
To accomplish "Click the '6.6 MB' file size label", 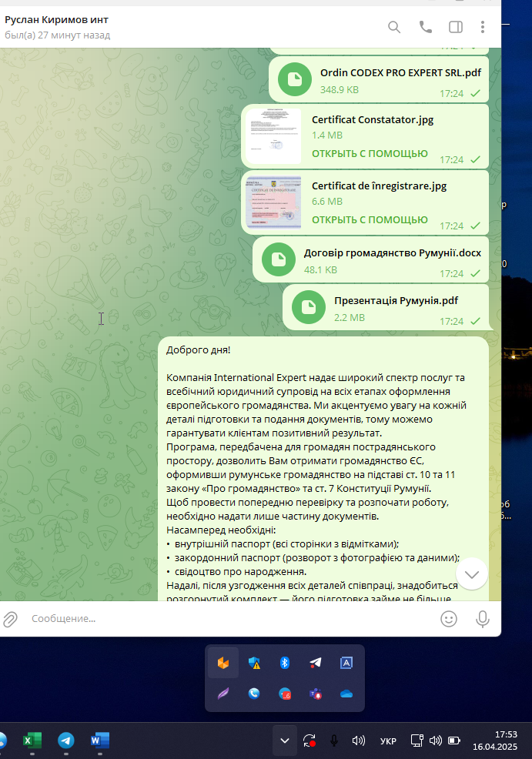I will (x=326, y=202).
